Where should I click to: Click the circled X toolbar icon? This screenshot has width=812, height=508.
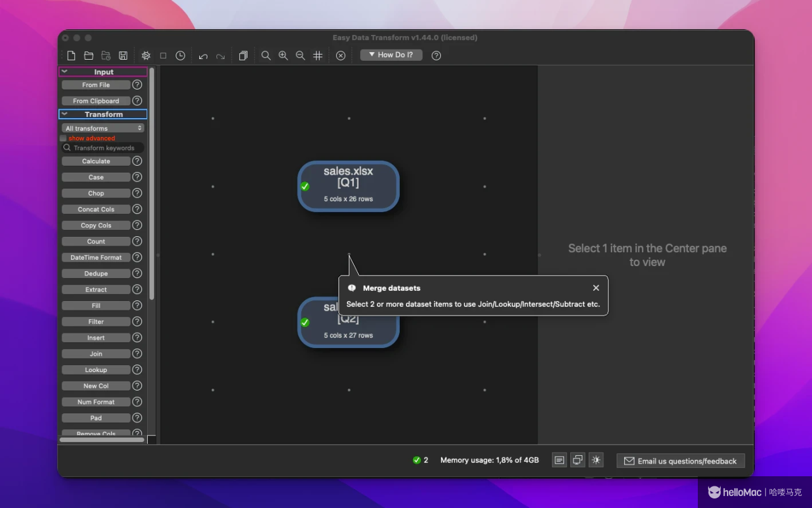(x=341, y=56)
